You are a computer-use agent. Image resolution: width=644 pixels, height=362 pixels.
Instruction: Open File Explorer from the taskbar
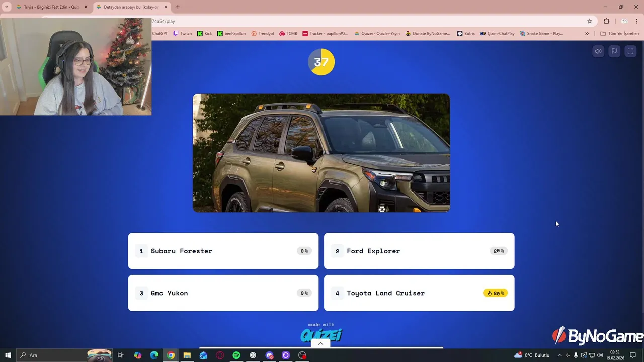[187, 355]
